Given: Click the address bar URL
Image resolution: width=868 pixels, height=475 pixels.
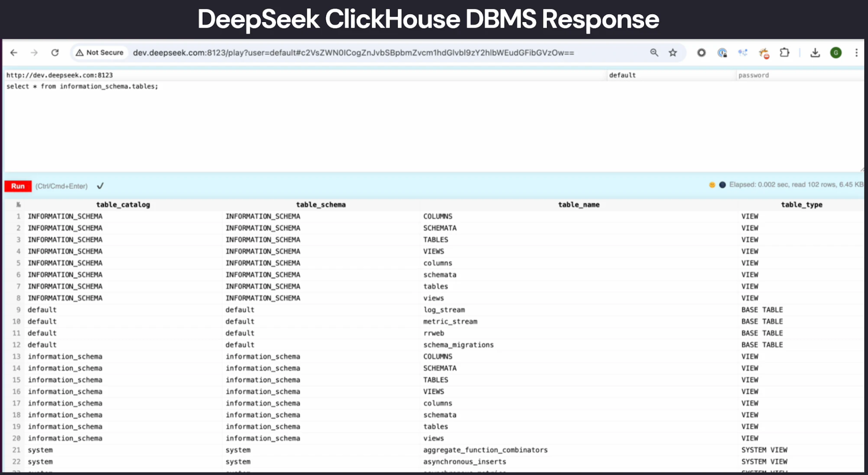Looking at the screenshot, I should pos(353,53).
